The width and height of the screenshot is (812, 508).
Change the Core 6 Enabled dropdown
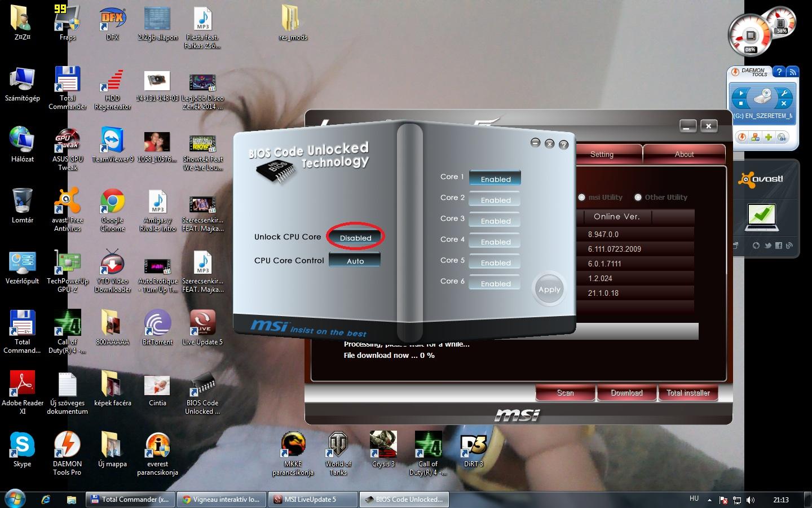pos(495,283)
